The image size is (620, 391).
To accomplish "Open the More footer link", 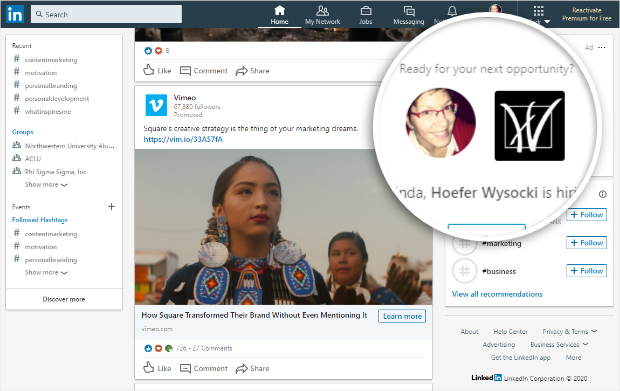I will click(x=573, y=357).
